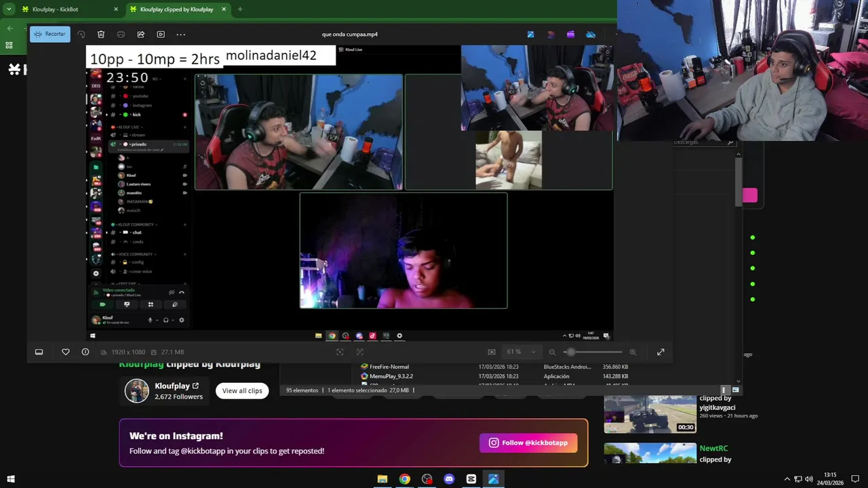Open the clip thumbnail with 00:30 duration
Screen dimensions: 868x488
(x=650, y=414)
